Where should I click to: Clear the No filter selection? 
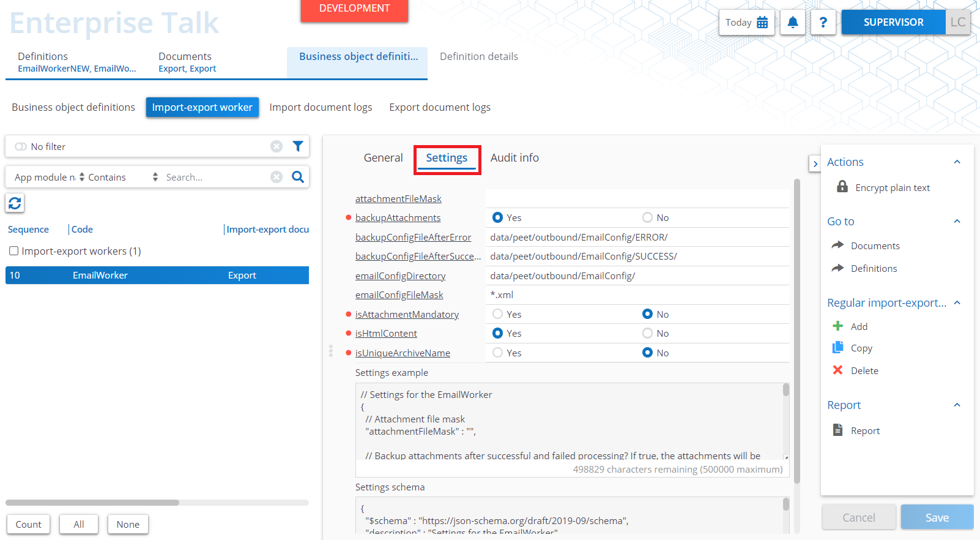pos(277,146)
